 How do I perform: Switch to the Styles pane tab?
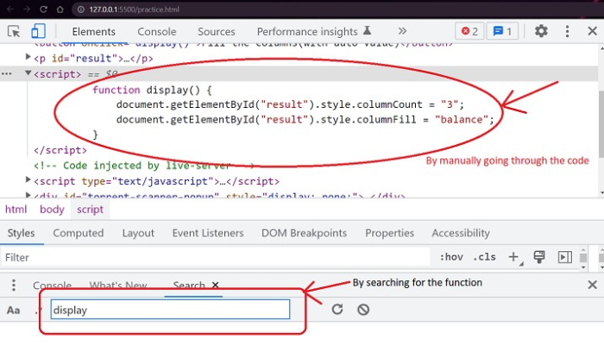point(22,233)
